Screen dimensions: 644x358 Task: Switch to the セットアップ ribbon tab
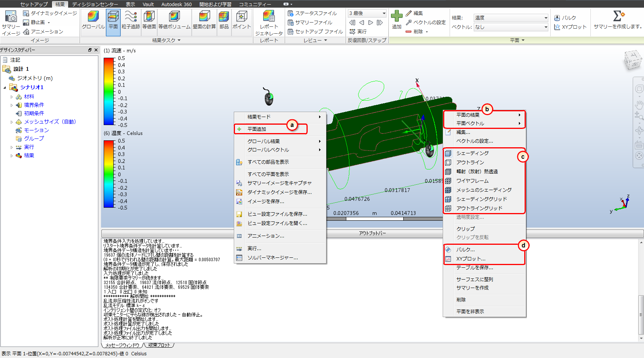pos(34,4)
